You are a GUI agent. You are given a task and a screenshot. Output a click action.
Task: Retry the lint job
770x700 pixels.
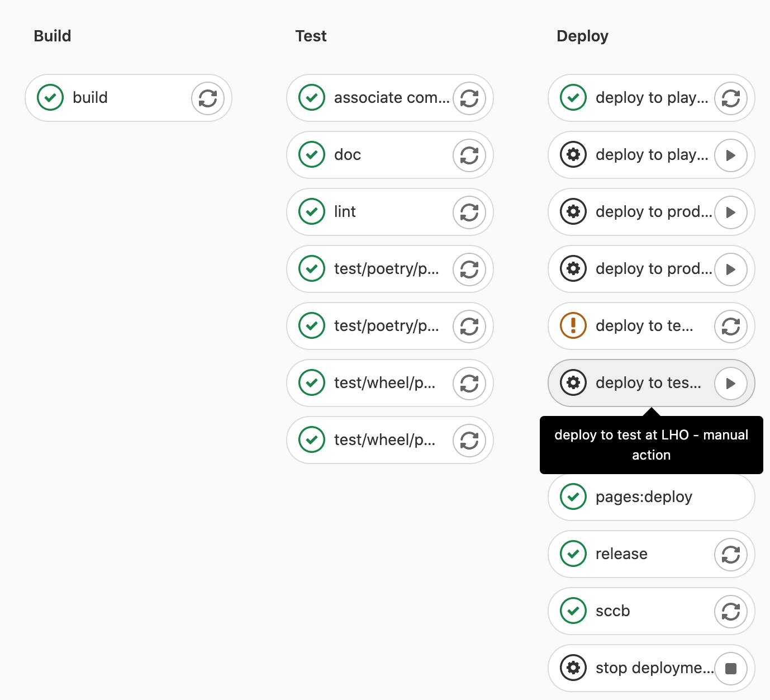click(x=469, y=212)
